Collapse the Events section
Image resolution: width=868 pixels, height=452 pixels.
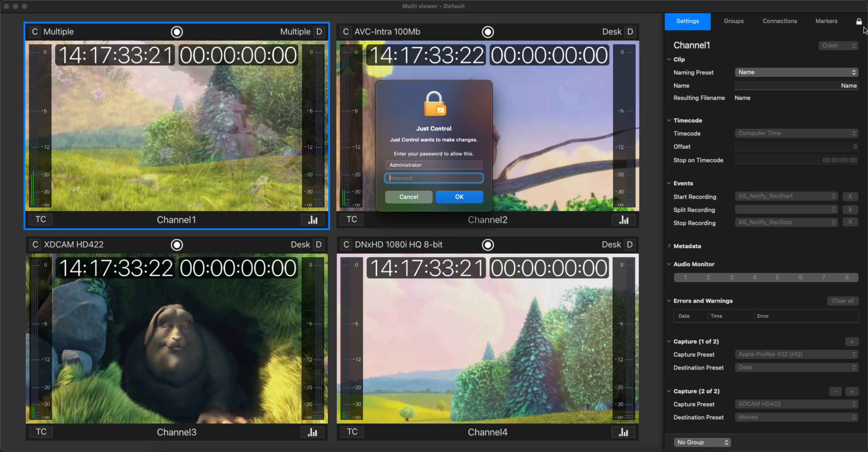pyautogui.click(x=669, y=183)
